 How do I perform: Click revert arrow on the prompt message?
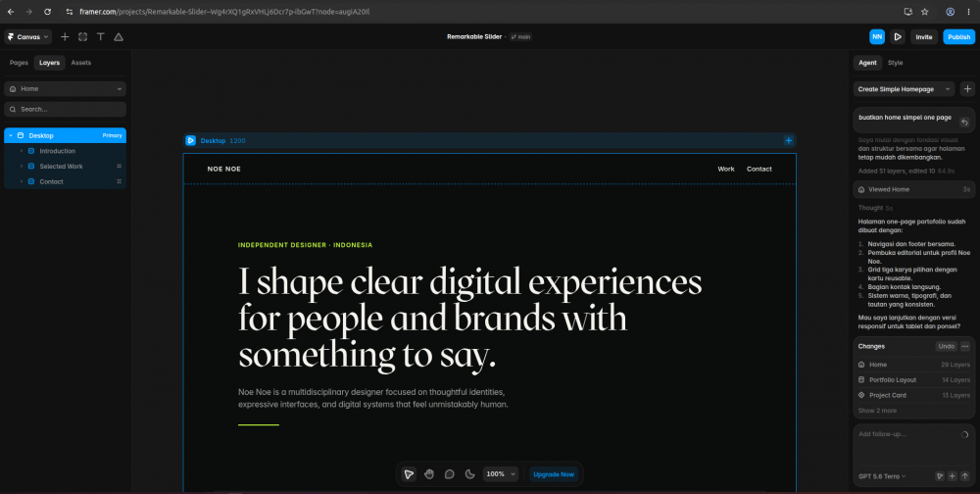(x=964, y=122)
